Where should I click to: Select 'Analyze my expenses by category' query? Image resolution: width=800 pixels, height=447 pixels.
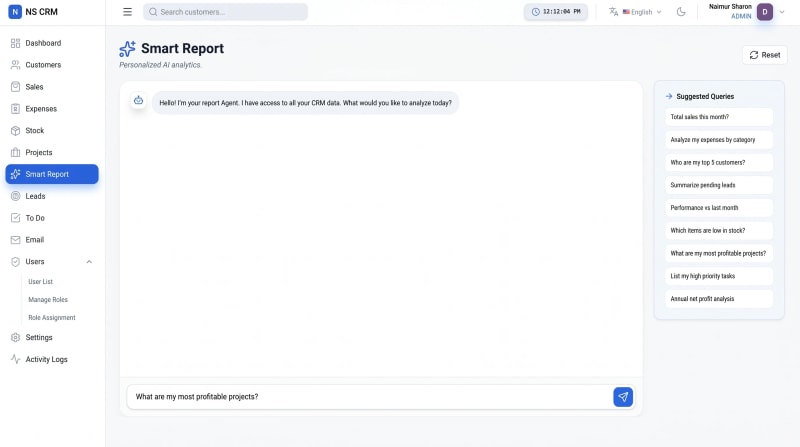(719, 140)
